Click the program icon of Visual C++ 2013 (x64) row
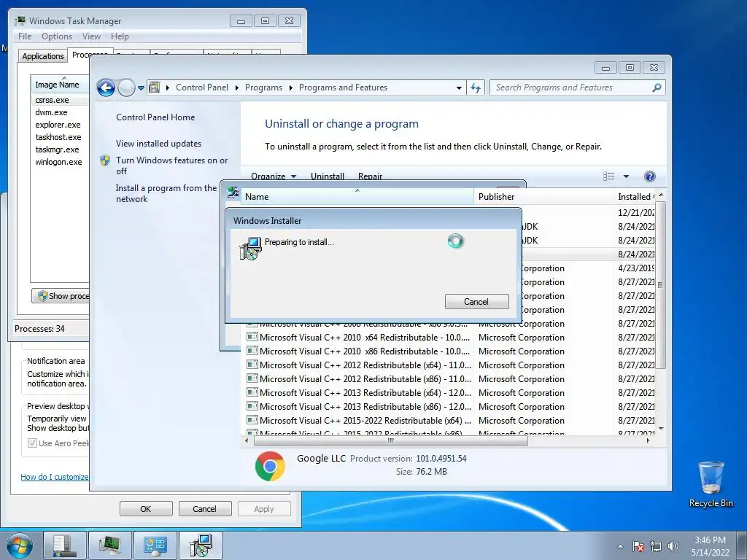The image size is (747, 560). 252,392
